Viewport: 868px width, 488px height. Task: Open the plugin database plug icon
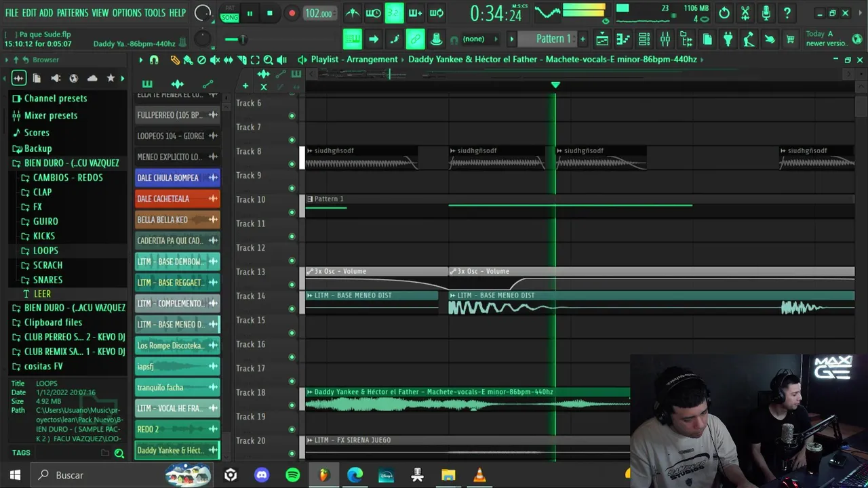point(728,39)
